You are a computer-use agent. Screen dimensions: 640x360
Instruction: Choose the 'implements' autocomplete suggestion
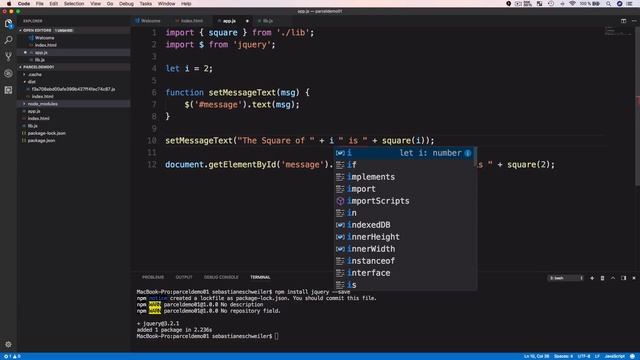click(405, 177)
